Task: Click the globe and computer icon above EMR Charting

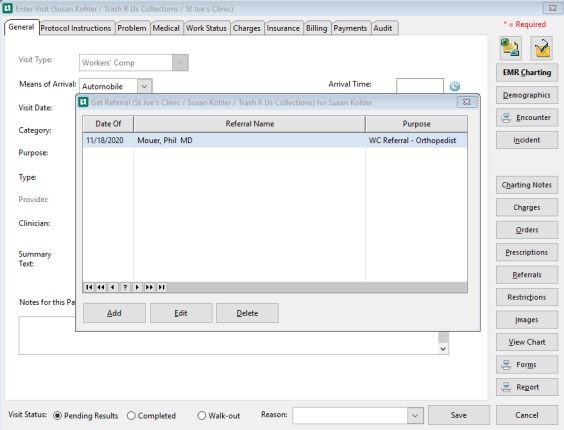Action: click(510, 48)
